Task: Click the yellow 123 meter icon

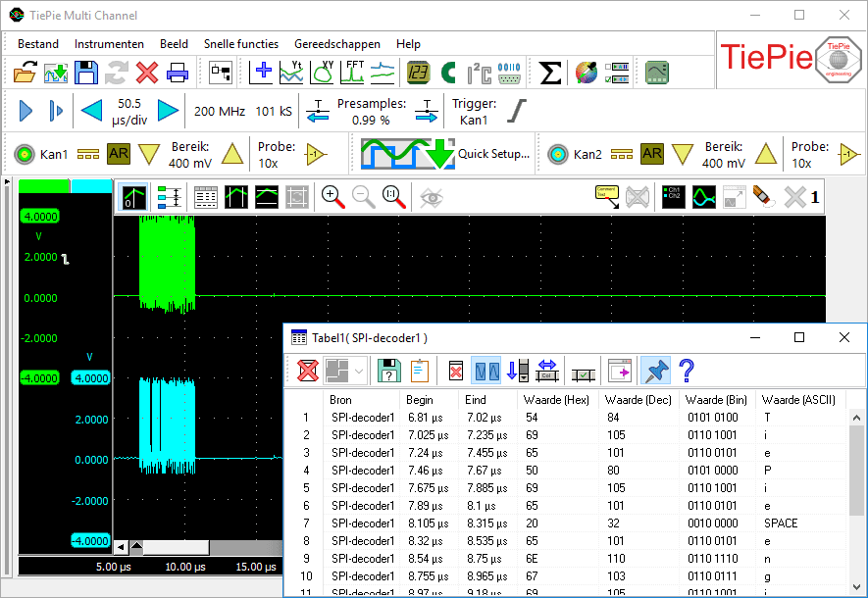Action: coord(418,73)
